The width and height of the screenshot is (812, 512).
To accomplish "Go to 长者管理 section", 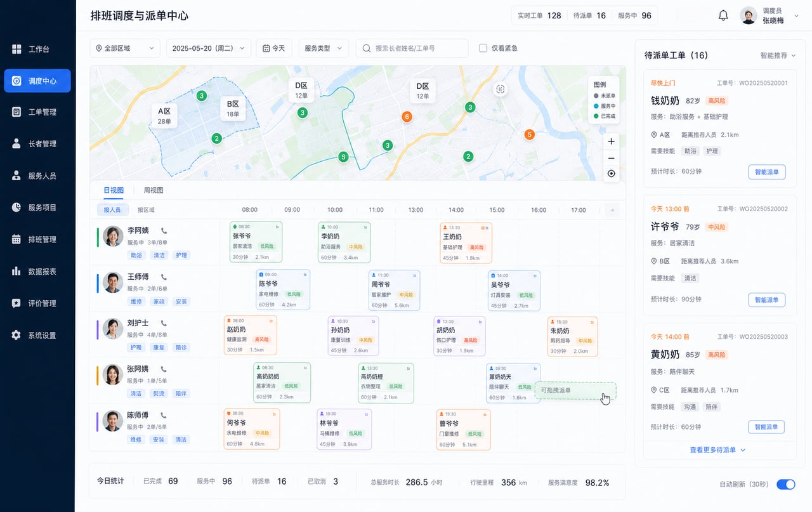I will pyautogui.click(x=37, y=144).
